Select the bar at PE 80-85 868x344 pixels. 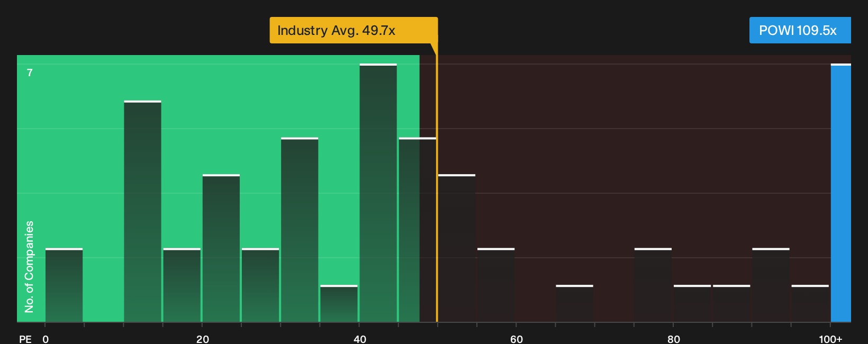pyautogui.click(x=692, y=303)
